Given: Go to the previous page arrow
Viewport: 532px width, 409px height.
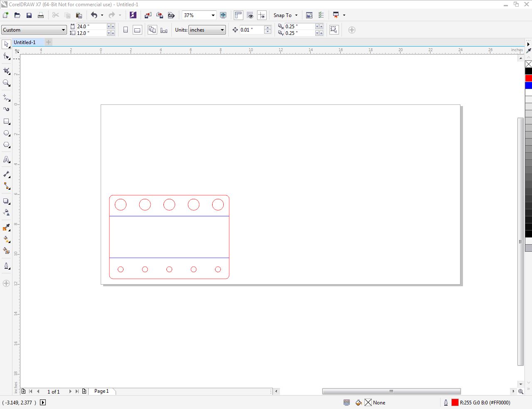Looking at the screenshot, I should (x=38, y=391).
